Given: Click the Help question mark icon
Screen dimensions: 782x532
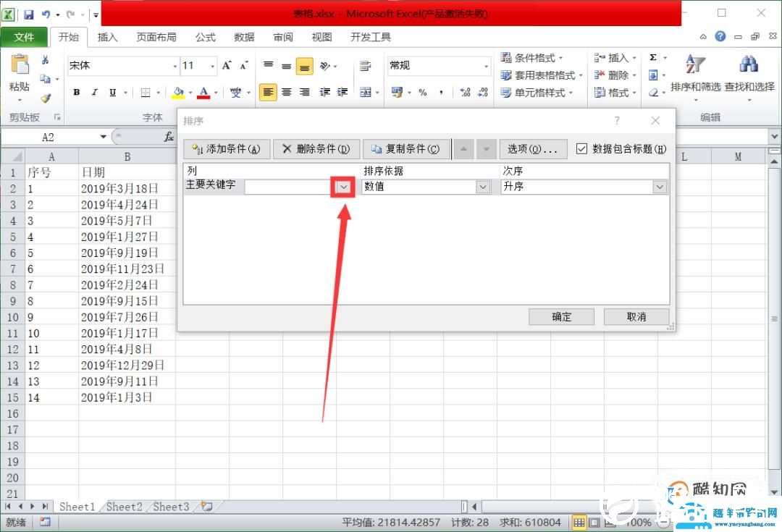Looking at the screenshot, I should 720,36.
